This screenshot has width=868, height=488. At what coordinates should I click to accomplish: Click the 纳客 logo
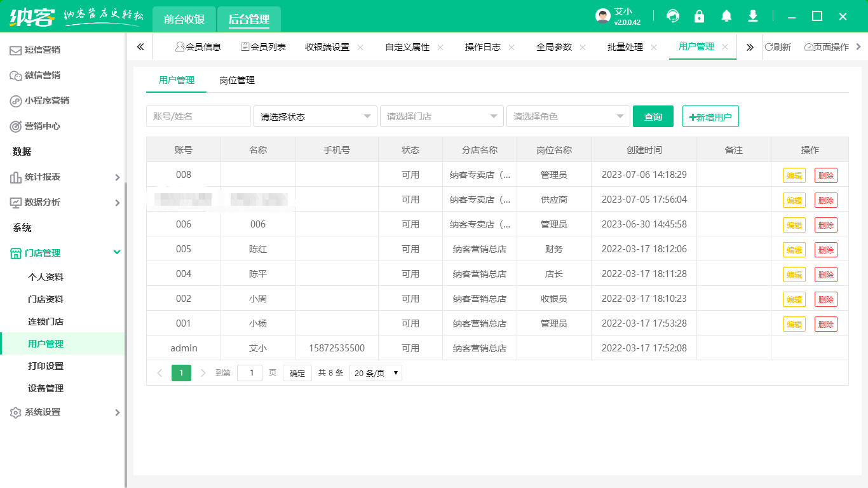[x=32, y=17]
